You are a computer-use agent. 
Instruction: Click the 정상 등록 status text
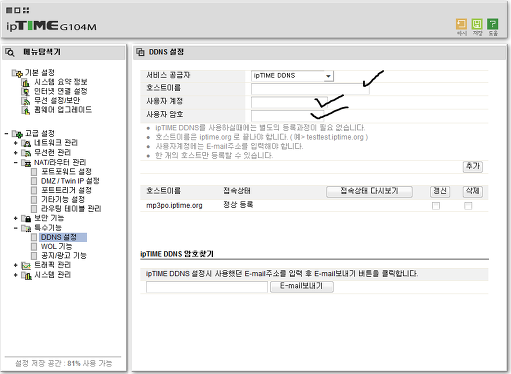(238, 205)
